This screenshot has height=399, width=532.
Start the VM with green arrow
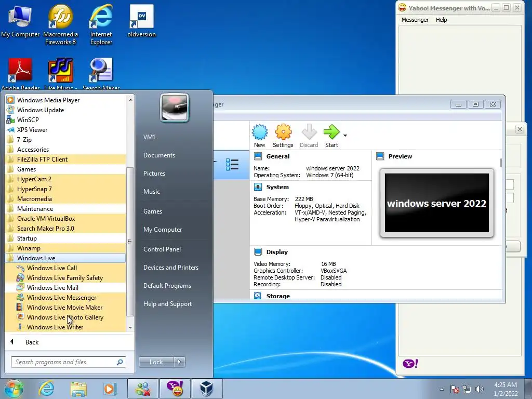(x=331, y=131)
